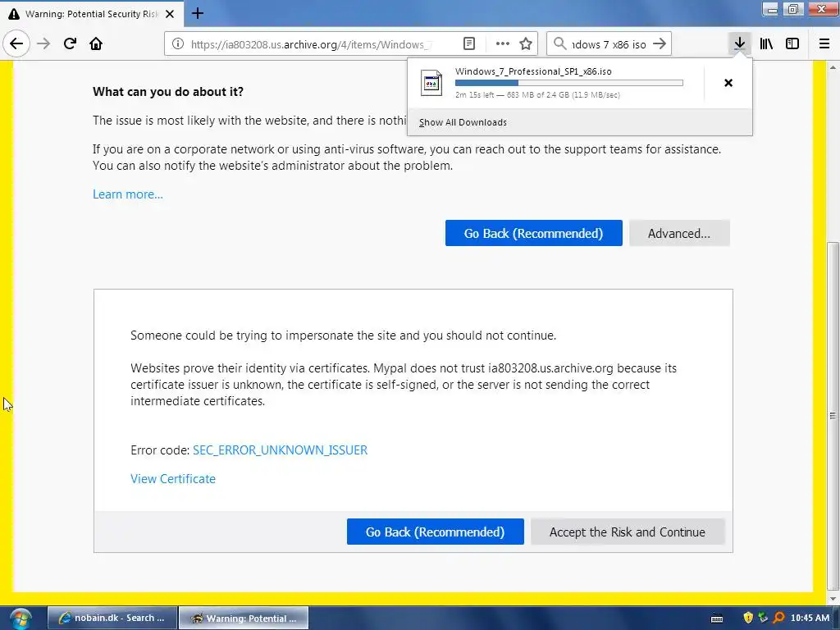Click the forward navigation arrow
This screenshot has height=630, width=840.
coord(43,43)
